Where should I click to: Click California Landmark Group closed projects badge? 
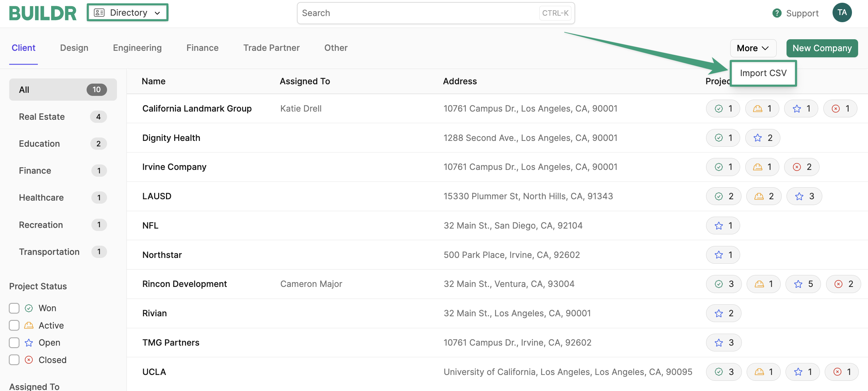[x=840, y=108]
